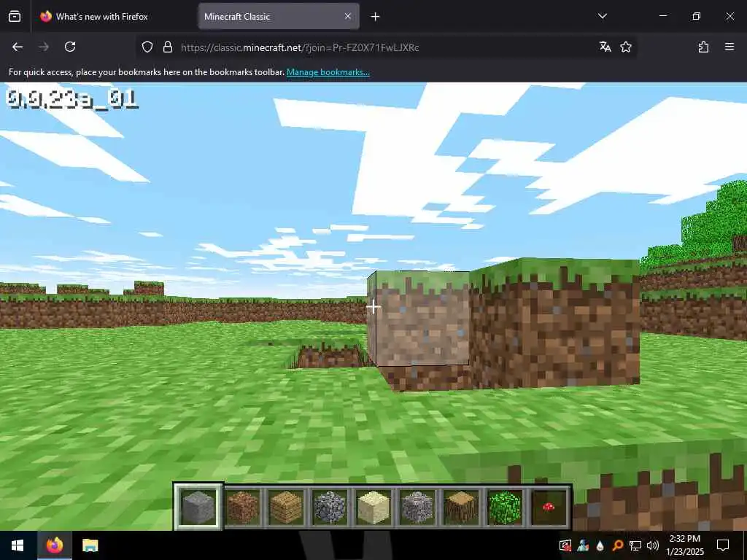Open the Firefox extensions panel
The width and height of the screenshot is (747, 560).
[703, 47]
